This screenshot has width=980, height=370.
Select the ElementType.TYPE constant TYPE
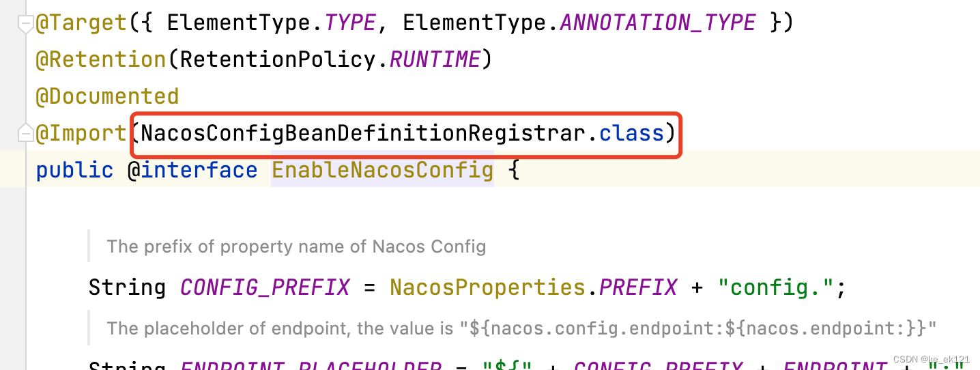351,23
